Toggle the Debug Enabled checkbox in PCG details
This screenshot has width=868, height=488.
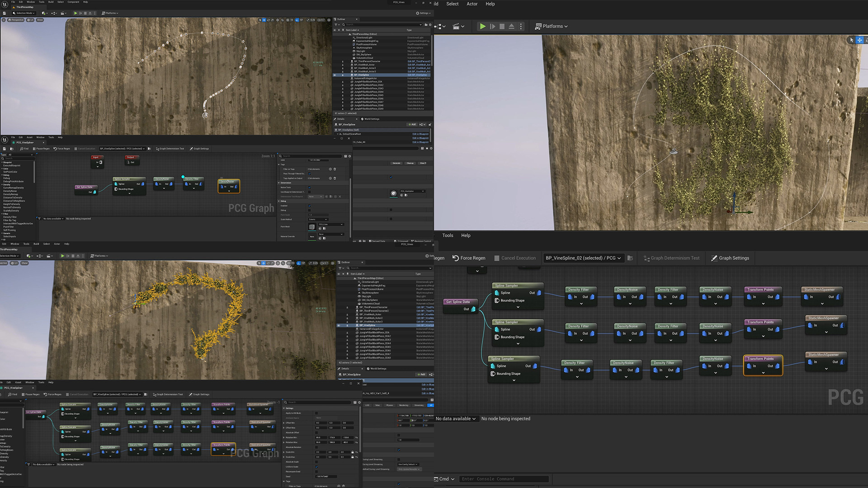click(309, 206)
